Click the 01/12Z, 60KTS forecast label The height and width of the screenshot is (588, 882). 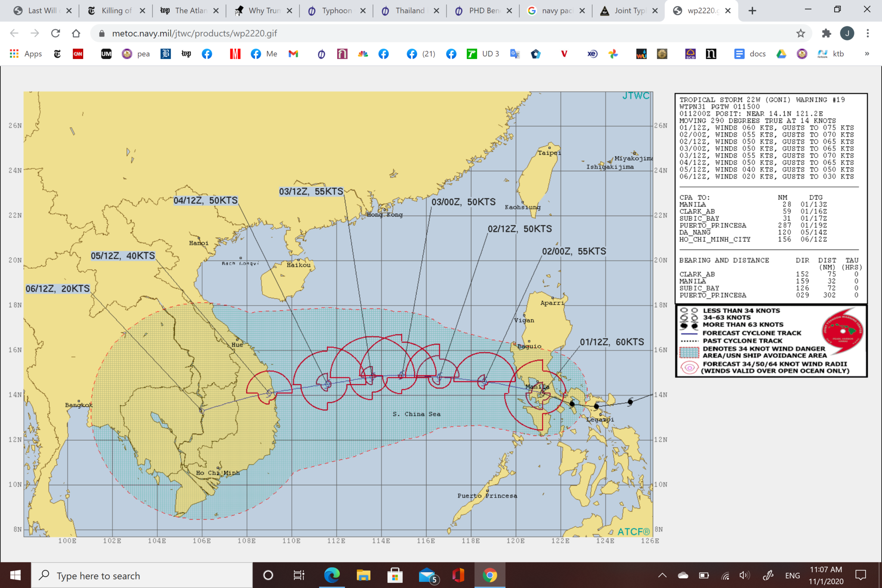pos(612,342)
